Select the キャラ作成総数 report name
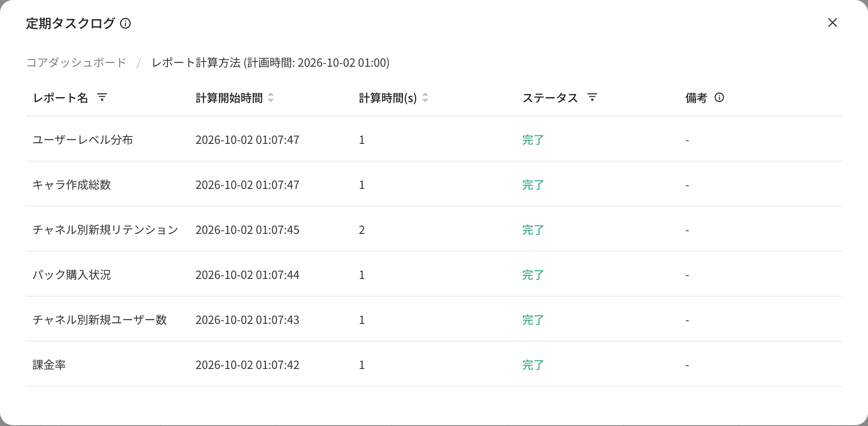This screenshot has width=868, height=426. 72,185
